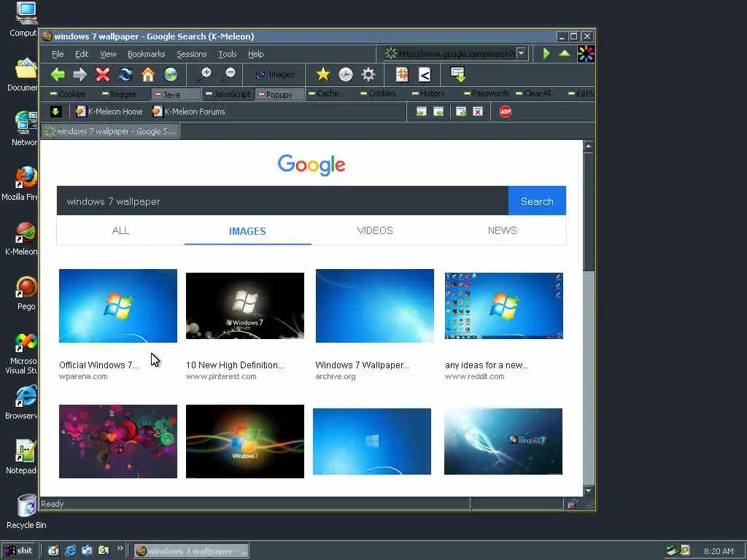
Task: Click the blue Search button
Action: (x=537, y=201)
